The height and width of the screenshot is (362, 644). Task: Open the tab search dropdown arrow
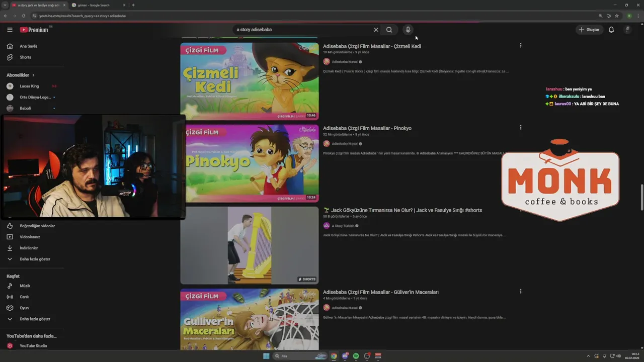(5, 5)
